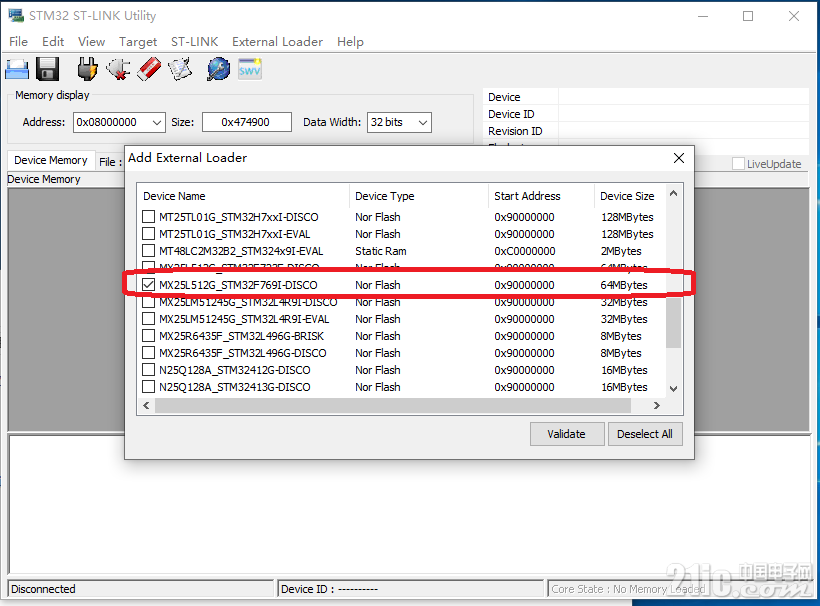Click the loader list scroll down arrow
This screenshot has height=606, width=820.
tap(674, 388)
